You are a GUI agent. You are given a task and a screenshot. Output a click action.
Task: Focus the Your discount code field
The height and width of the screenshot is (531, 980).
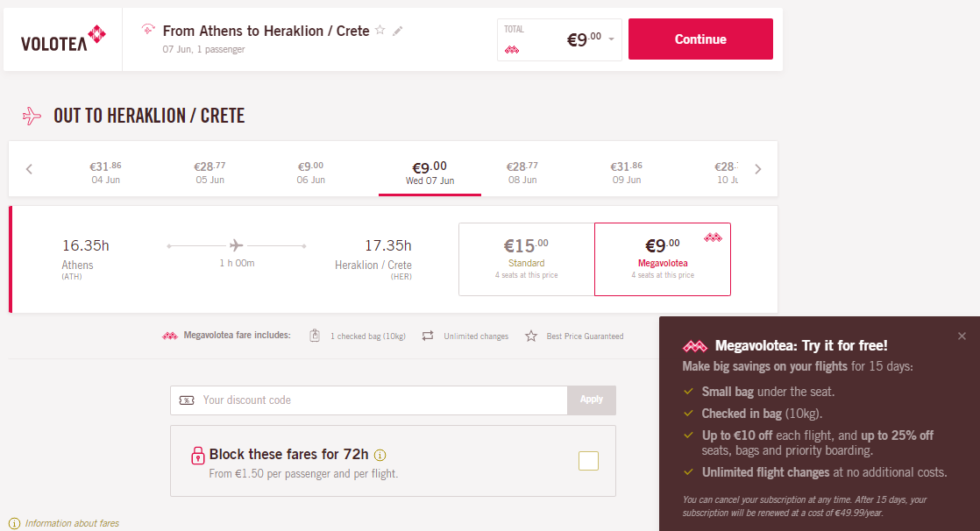(x=369, y=400)
